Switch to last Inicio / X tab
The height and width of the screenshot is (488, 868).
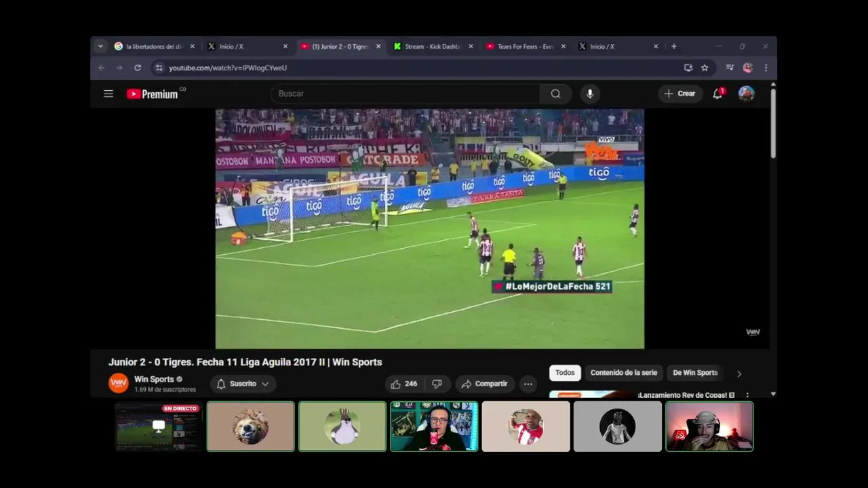coord(618,46)
